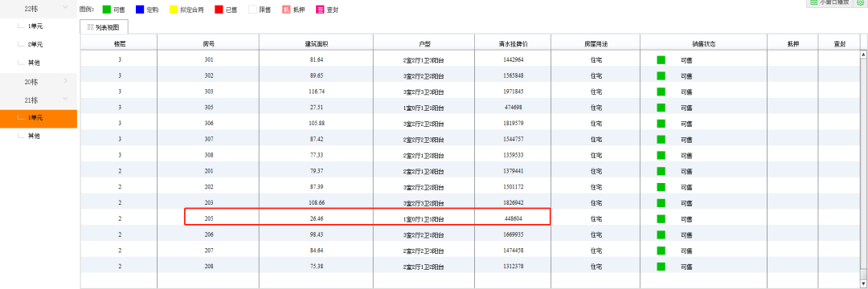868x289 pixels.
Task: Sort by the 建筑面积 column header
Action: pyautogui.click(x=316, y=43)
